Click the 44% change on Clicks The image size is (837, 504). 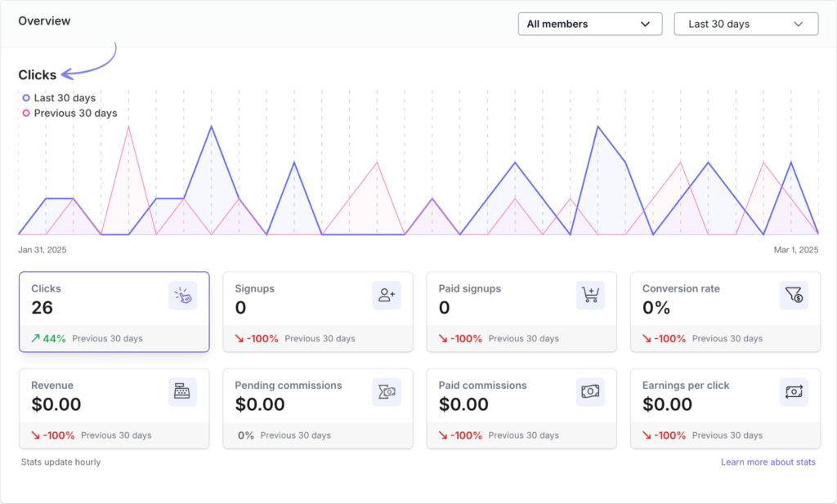(x=54, y=338)
